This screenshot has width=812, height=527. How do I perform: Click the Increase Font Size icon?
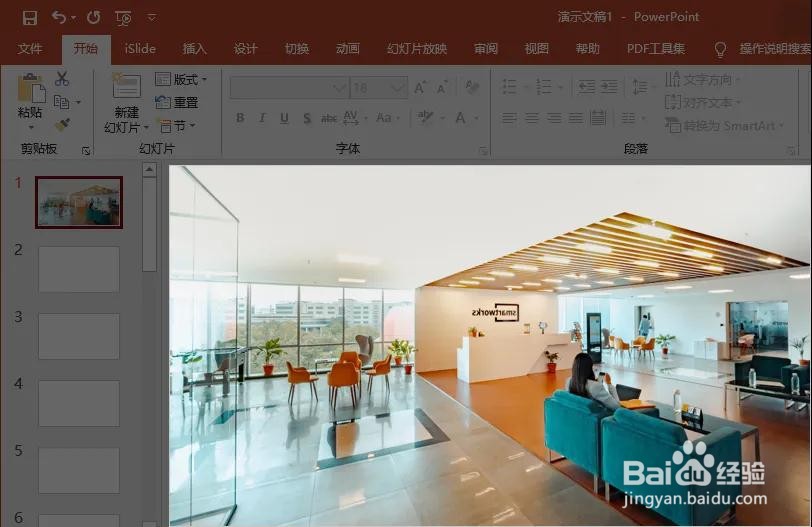click(419, 88)
